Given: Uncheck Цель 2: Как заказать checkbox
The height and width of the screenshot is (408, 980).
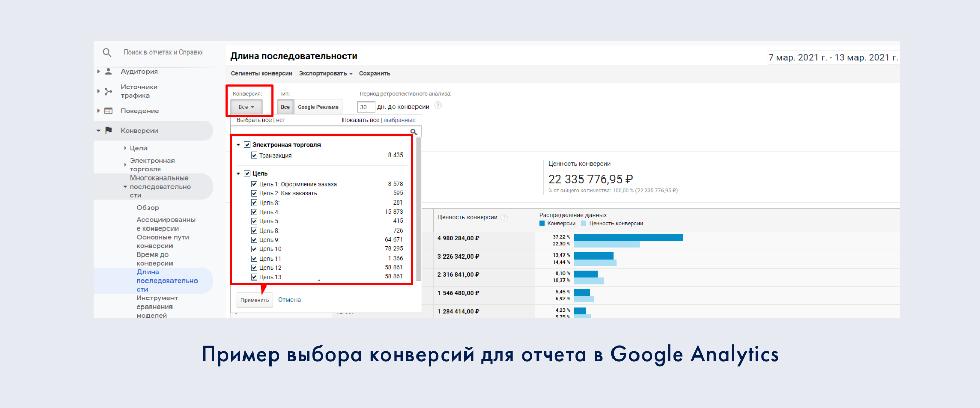Looking at the screenshot, I should pyautogui.click(x=254, y=193).
